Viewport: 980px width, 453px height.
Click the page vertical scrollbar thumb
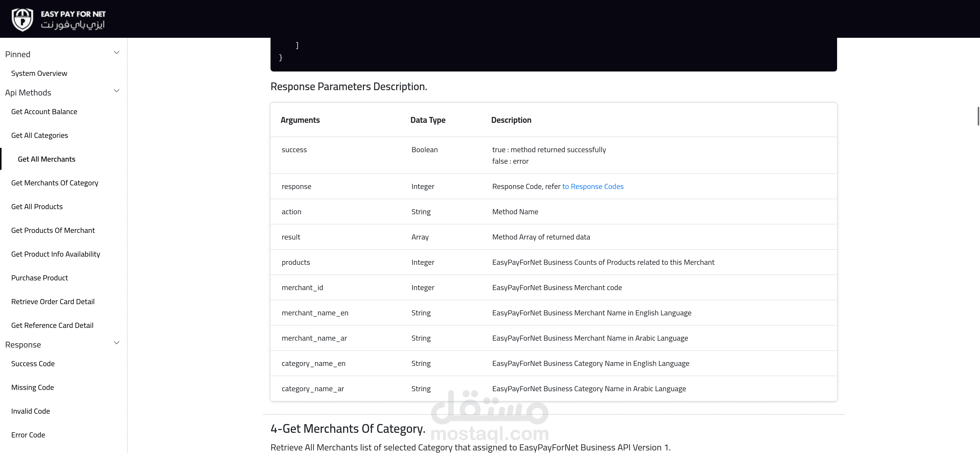click(x=978, y=116)
